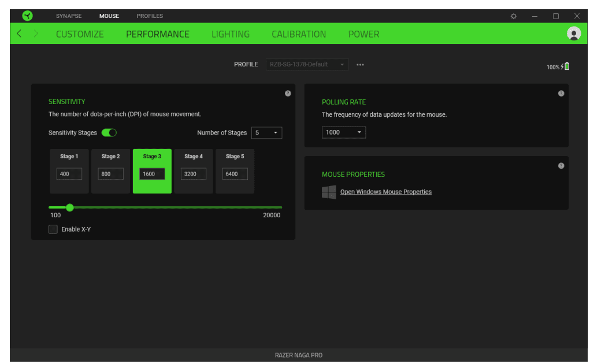This screenshot has height=364, width=590.
Task: Click the back navigation arrow
Action: tap(18, 34)
